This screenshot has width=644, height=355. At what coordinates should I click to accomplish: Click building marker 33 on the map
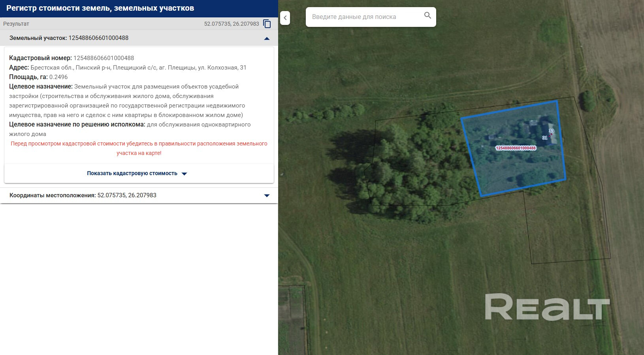pos(551,131)
